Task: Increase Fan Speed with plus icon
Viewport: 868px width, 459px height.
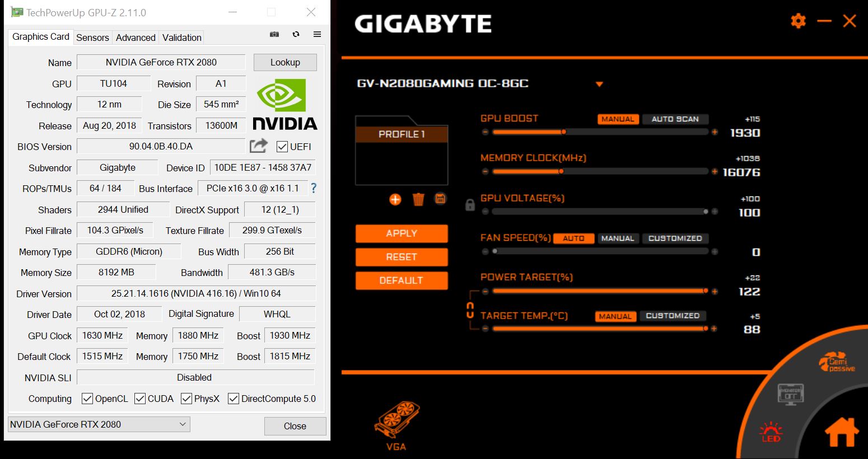Action: (715, 252)
